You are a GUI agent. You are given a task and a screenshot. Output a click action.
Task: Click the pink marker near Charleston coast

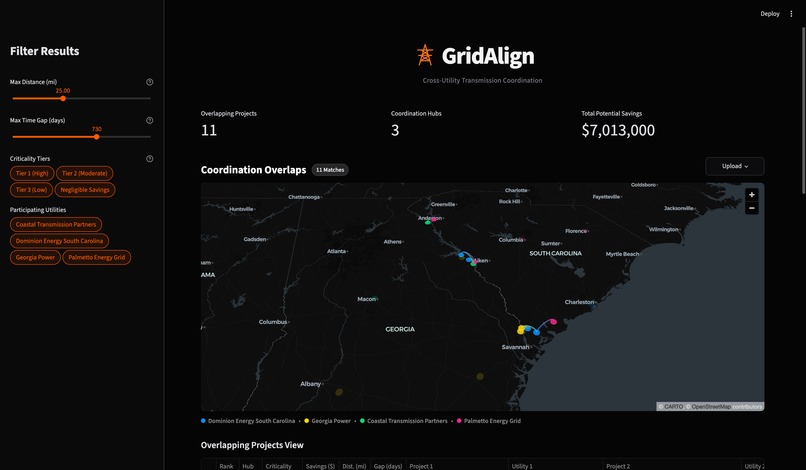tap(553, 321)
